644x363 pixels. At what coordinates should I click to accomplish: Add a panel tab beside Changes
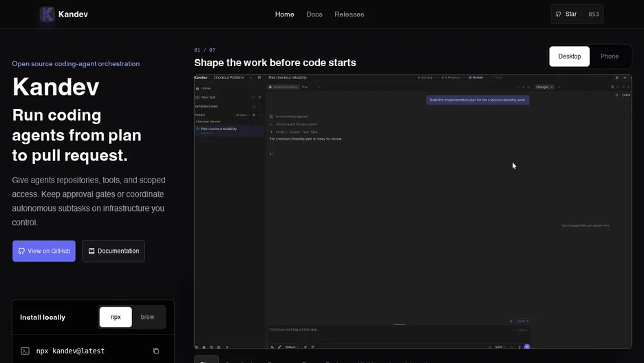(x=559, y=87)
